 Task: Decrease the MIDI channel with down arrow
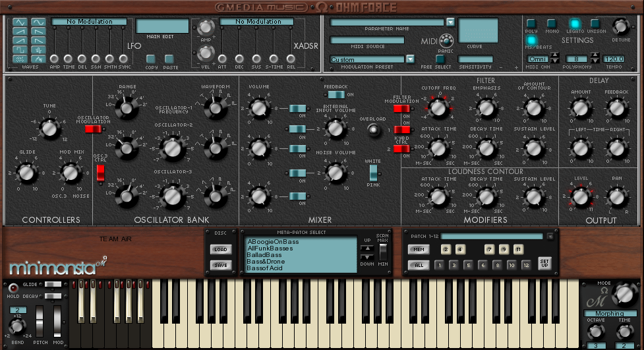pyautogui.click(x=555, y=61)
